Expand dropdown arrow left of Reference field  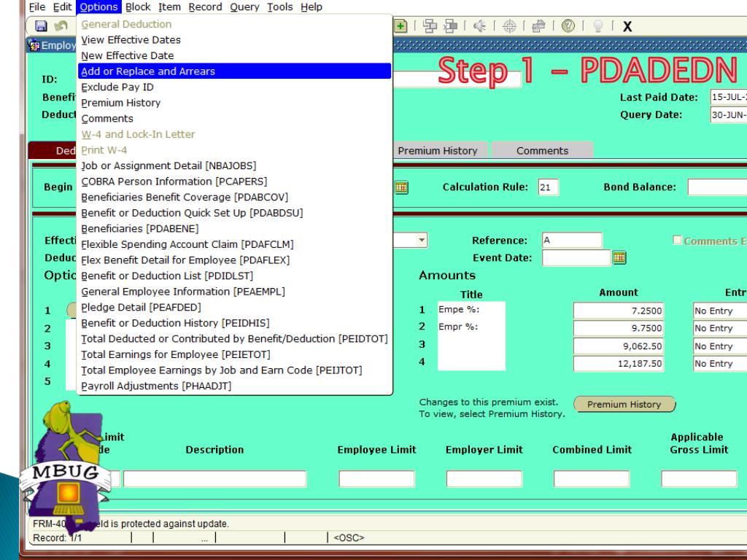point(422,240)
